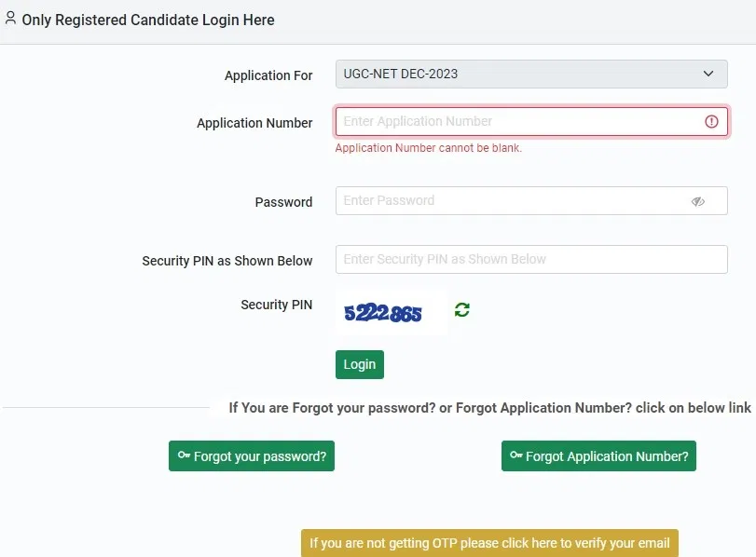The width and height of the screenshot is (756, 557).
Task: Click the error alert icon in Application Number field
Action: click(711, 121)
